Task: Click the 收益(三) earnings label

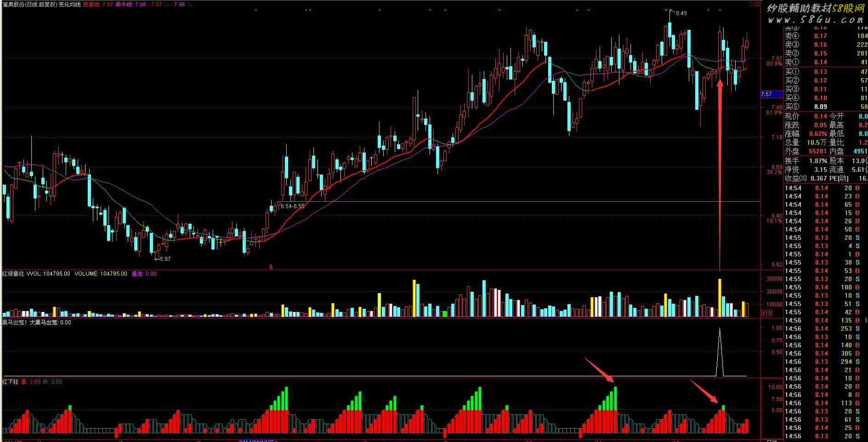Action: [796, 178]
